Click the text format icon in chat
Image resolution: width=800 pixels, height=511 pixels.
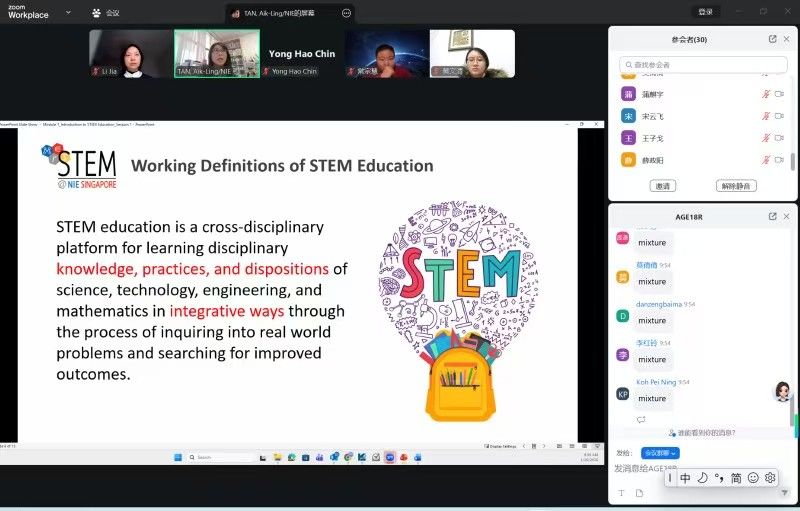pos(620,492)
